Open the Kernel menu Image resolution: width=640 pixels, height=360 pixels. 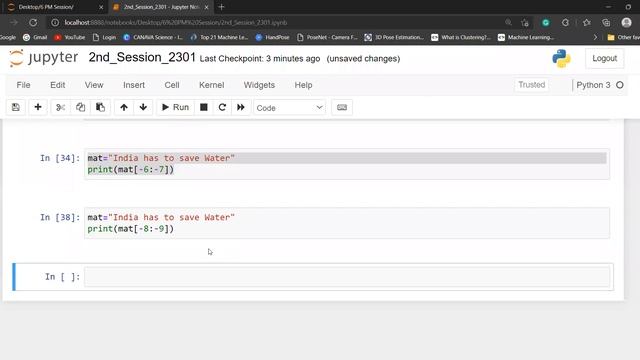click(211, 85)
